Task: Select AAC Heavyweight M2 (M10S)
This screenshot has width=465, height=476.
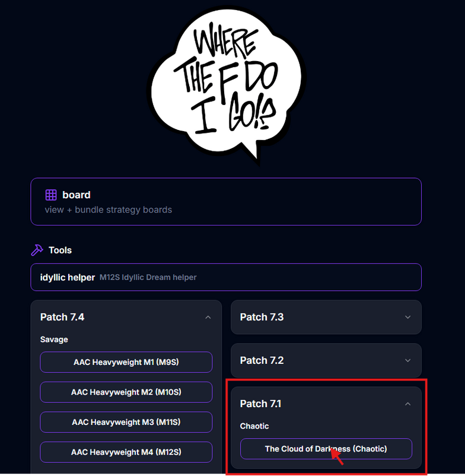Action: [126, 392]
